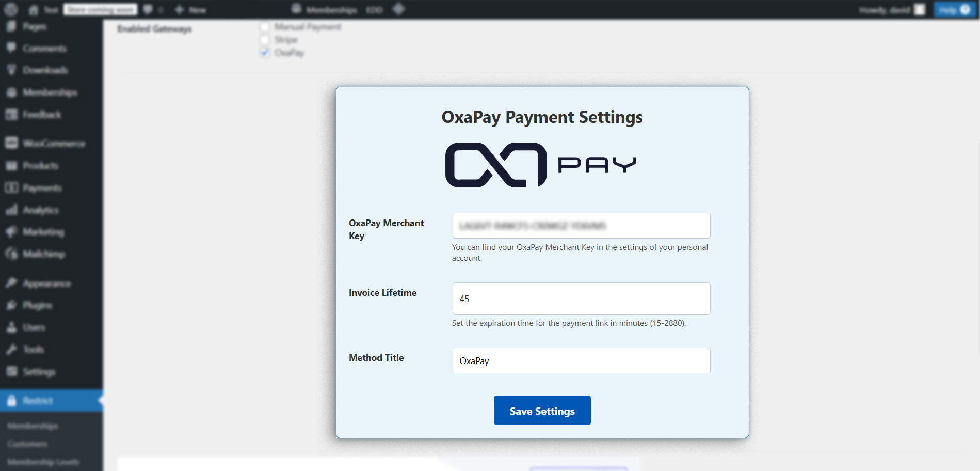Click the WooCommerce icon in the sidebar
The width and height of the screenshot is (980, 471).
coord(11,143)
